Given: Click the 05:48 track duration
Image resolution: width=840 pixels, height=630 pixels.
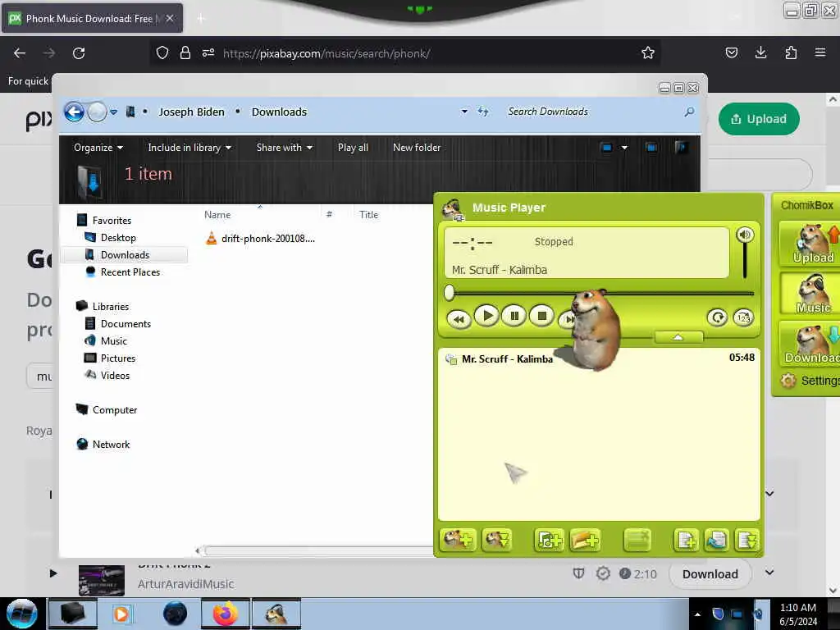Looking at the screenshot, I should click(x=742, y=358).
